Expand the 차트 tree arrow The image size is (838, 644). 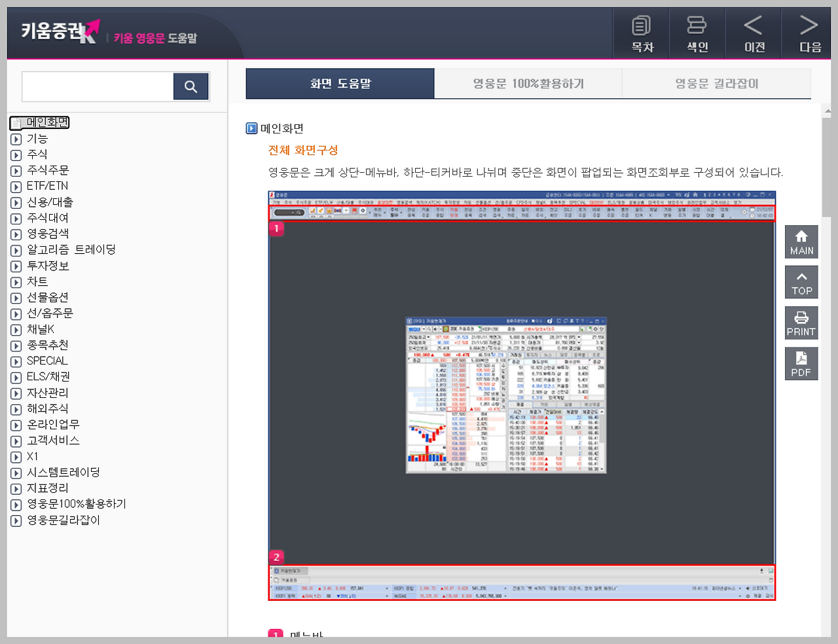pyautogui.click(x=16, y=282)
